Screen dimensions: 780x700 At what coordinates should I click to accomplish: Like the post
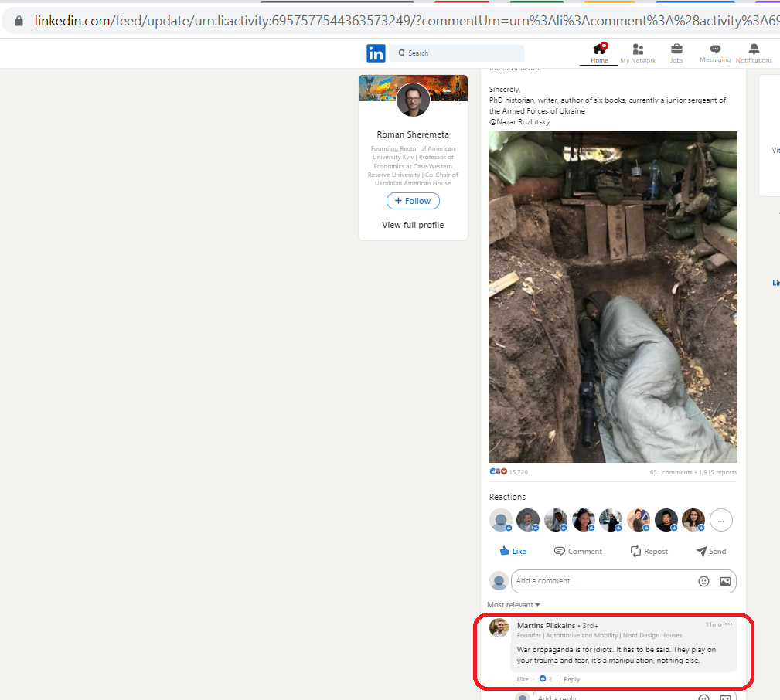click(x=513, y=552)
